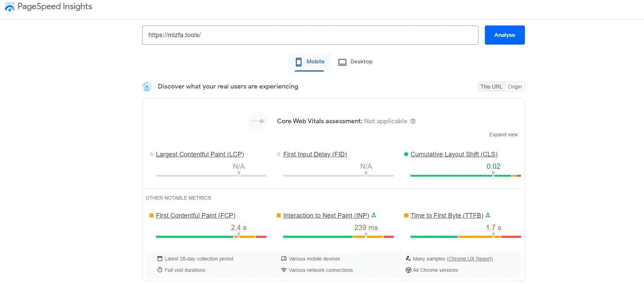Click the 239 ms INP value

click(366, 228)
